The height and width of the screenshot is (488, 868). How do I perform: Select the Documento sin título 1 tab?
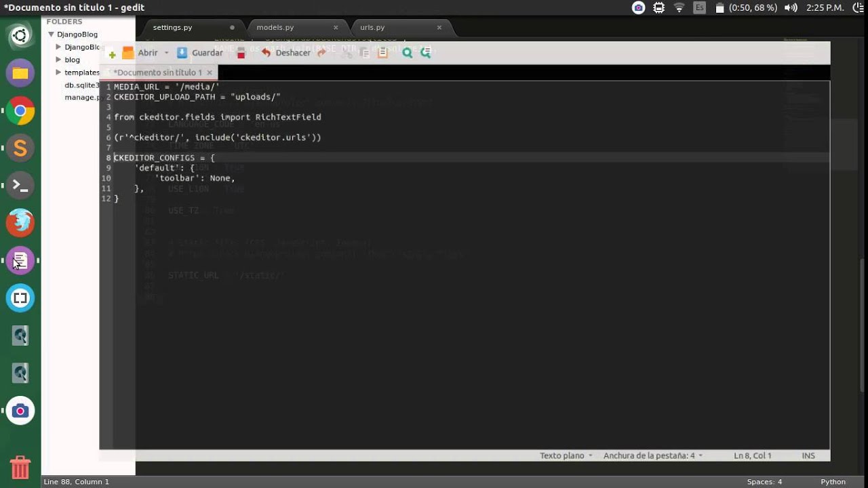157,72
